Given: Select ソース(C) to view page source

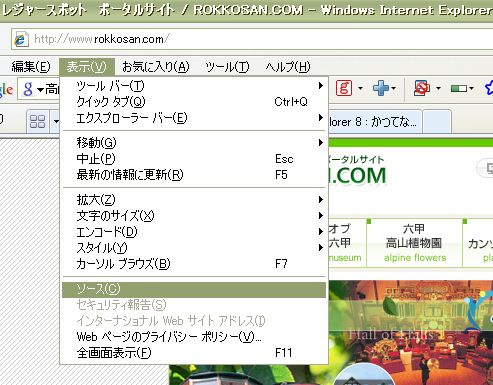Looking at the screenshot, I should tap(194, 290).
